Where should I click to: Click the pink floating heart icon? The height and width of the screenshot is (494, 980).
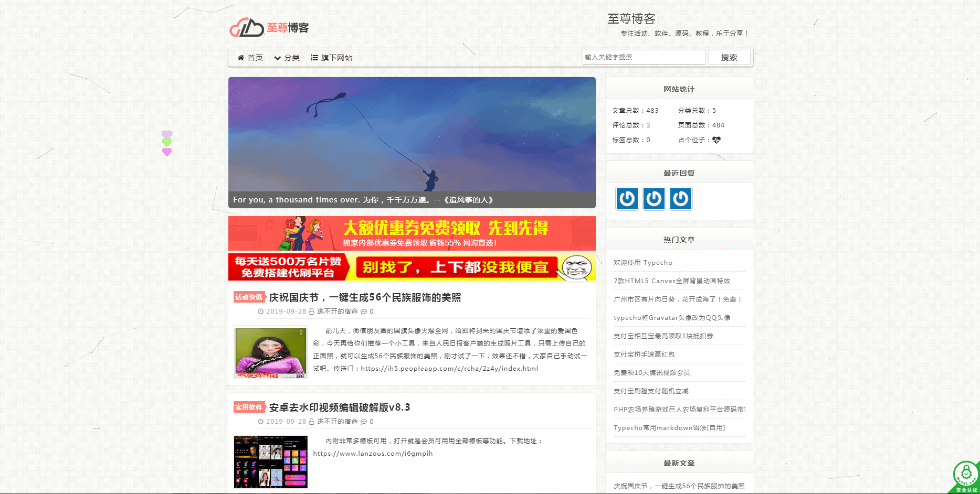[x=167, y=152]
